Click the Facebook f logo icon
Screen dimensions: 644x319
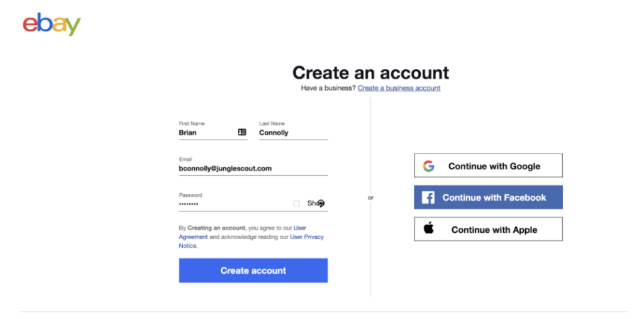click(428, 198)
